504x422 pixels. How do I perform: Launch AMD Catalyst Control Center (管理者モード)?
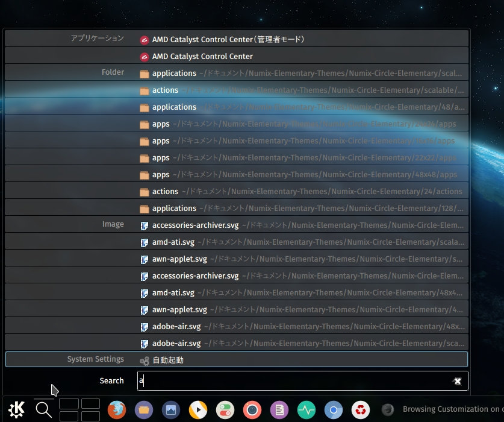click(x=237, y=39)
